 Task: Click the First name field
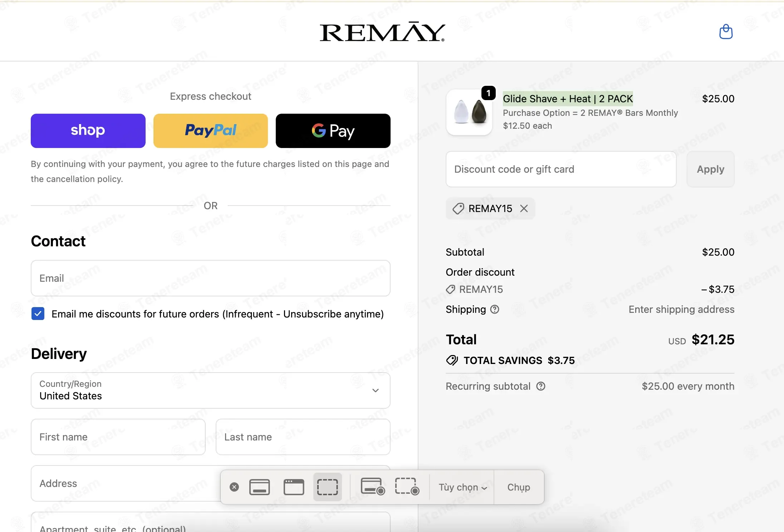pos(118,437)
